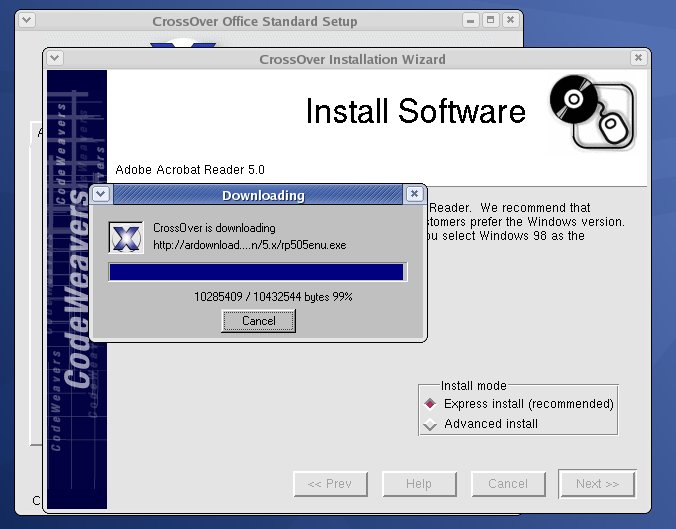Go forward with the Next >> button

pyautogui.click(x=597, y=484)
